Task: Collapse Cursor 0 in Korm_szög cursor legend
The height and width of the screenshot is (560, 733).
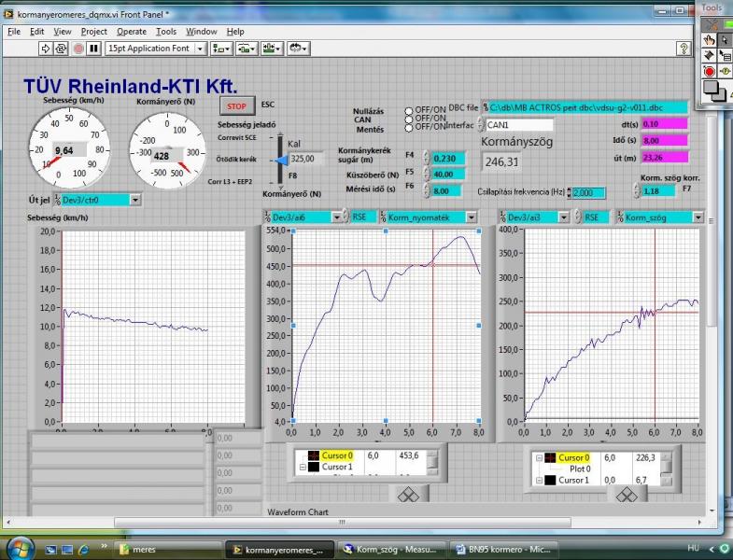Action: coord(539,458)
